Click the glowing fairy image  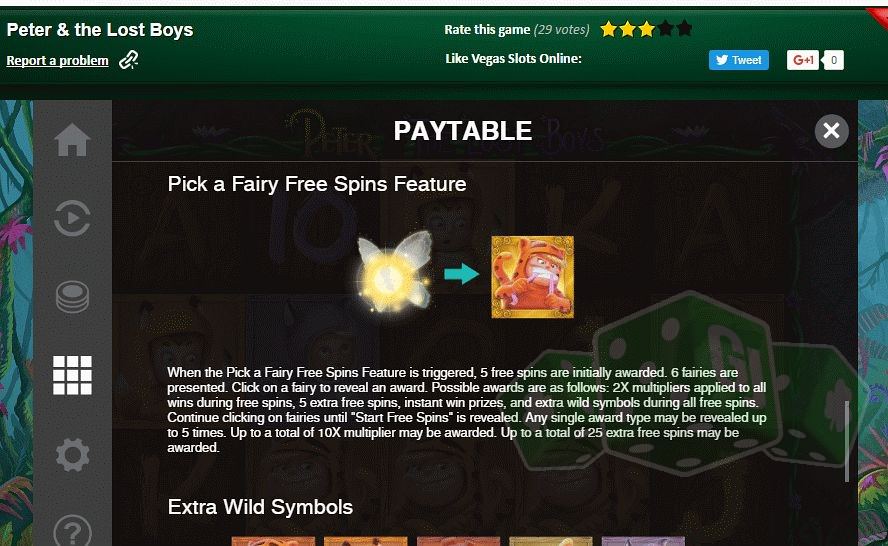click(x=394, y=273)
